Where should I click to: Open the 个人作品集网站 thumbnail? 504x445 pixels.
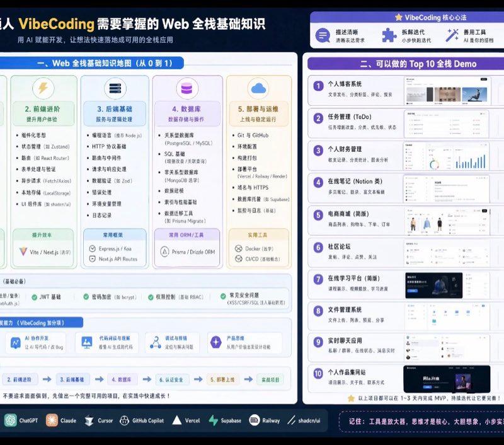coord(447,379)
